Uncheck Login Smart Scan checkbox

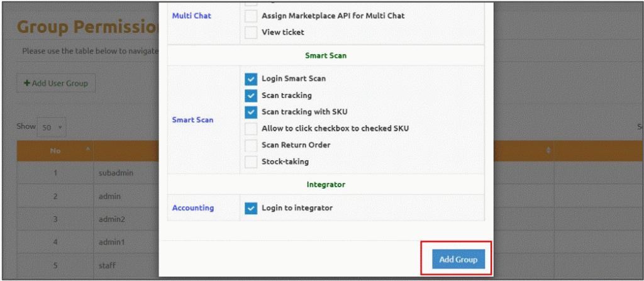(251, 79)
